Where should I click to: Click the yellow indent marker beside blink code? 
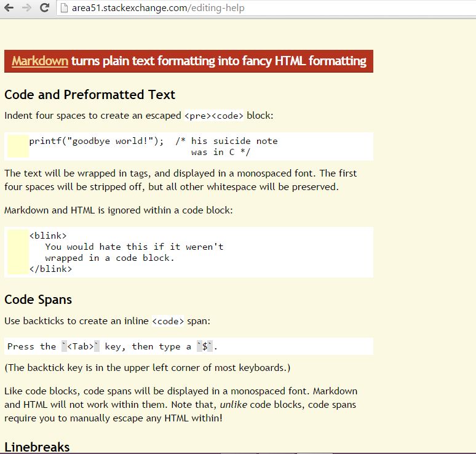pyautogui.click(x=18, y=252)
